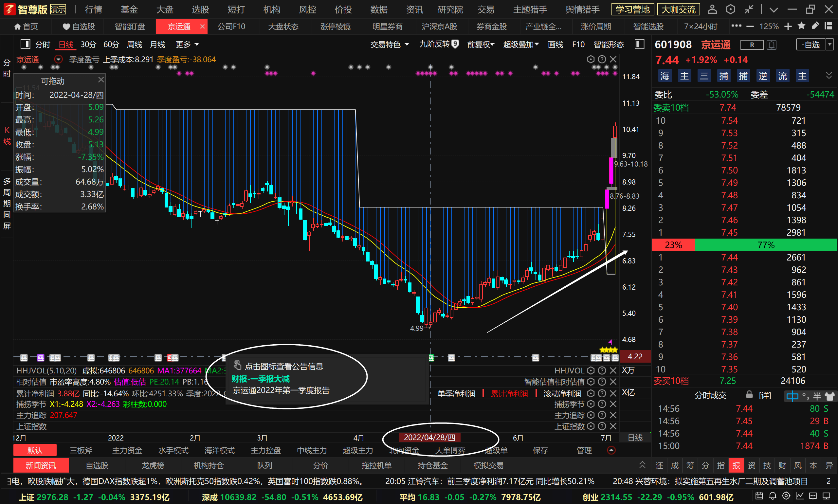Open 公司F10 tab
The width and height of the screenshot is (838, 504).
[231, 27]
